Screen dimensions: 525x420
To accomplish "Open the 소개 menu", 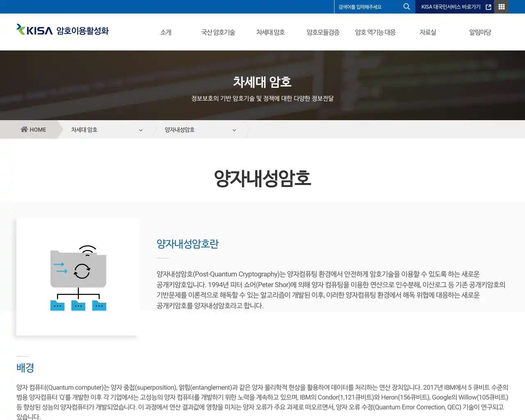I will [166, 32].
